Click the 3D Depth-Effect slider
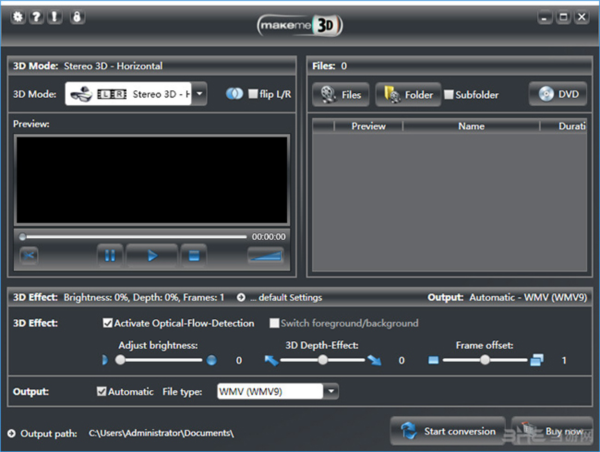 pos(323,360)
